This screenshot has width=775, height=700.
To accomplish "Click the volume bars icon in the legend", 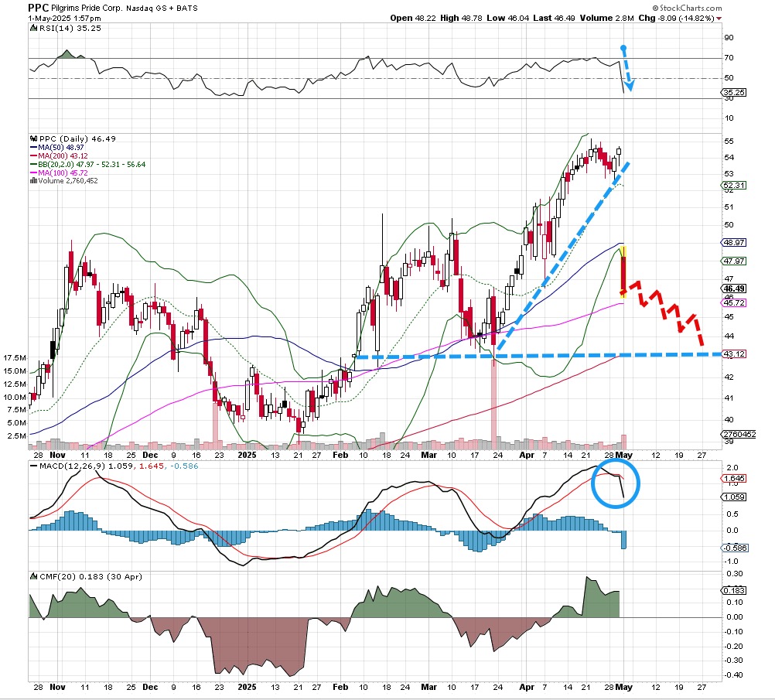I will 32,181.
